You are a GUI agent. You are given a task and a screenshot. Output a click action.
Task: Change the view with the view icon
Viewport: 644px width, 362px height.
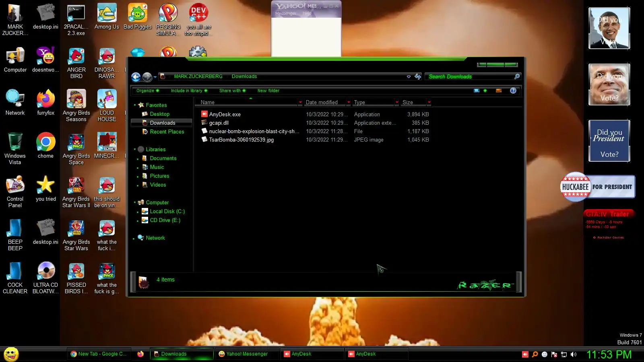[477, 90]
